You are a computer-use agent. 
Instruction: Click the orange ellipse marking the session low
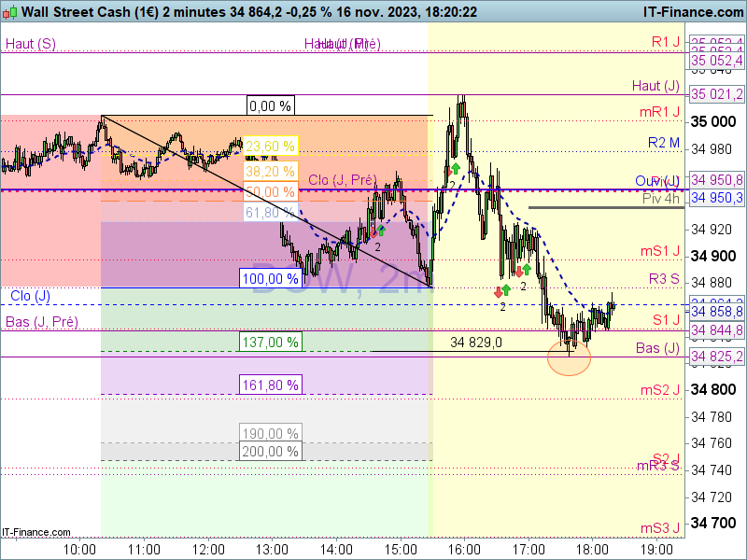(x=569, y=357)
